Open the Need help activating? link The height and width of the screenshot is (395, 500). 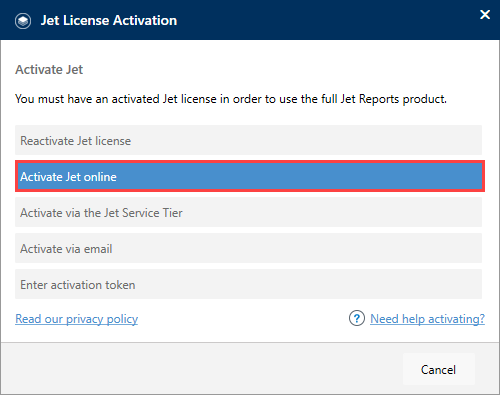427,319
